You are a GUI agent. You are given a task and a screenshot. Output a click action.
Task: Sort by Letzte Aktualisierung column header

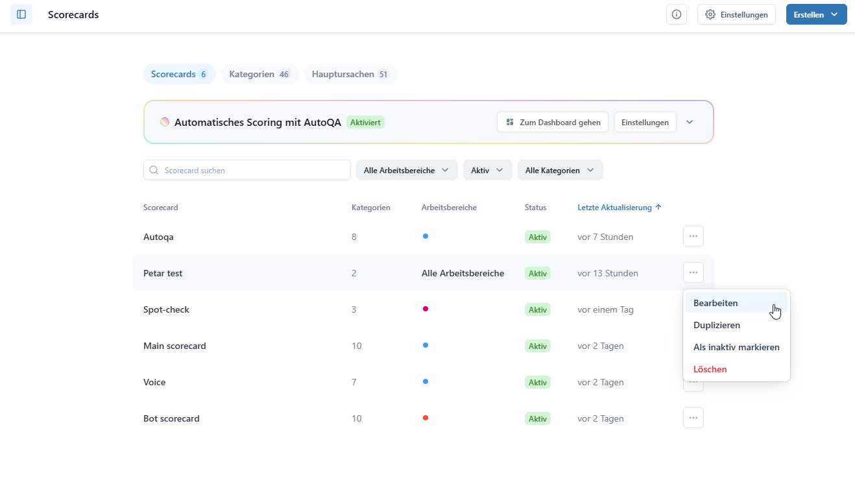(x=620, y=208)
